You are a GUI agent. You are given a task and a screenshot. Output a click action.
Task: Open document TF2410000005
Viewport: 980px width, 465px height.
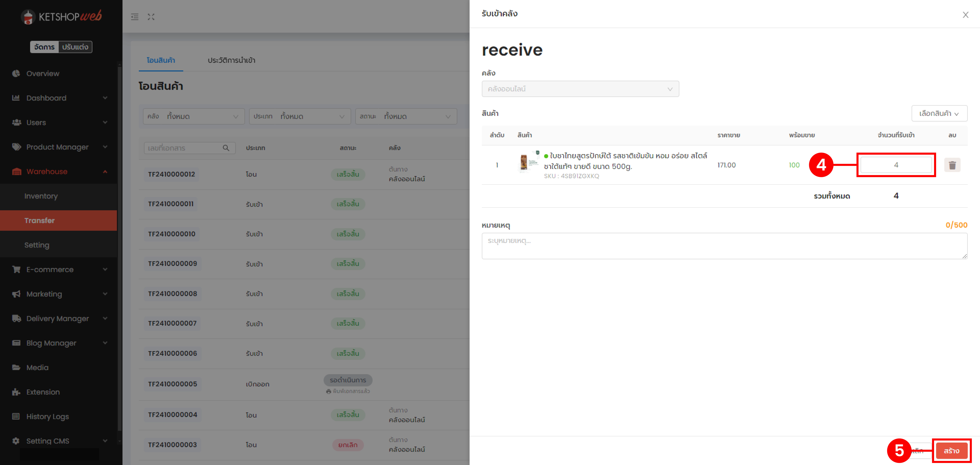[x=173, y=384]
